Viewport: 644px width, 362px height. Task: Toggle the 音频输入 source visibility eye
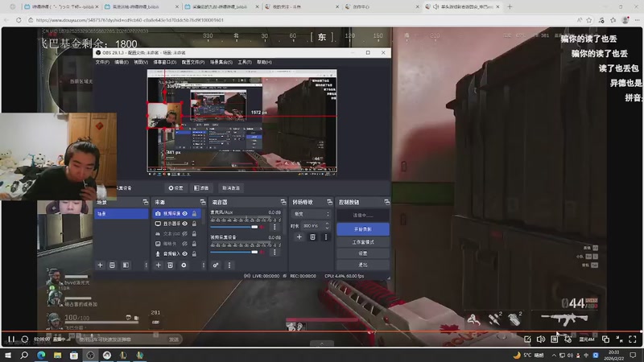[185, 253]
